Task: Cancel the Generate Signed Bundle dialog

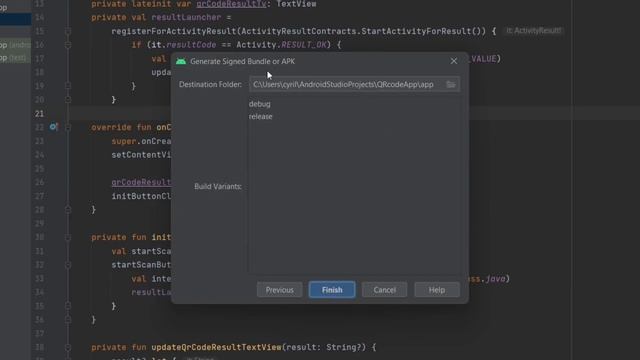Action: pos(384,290)
